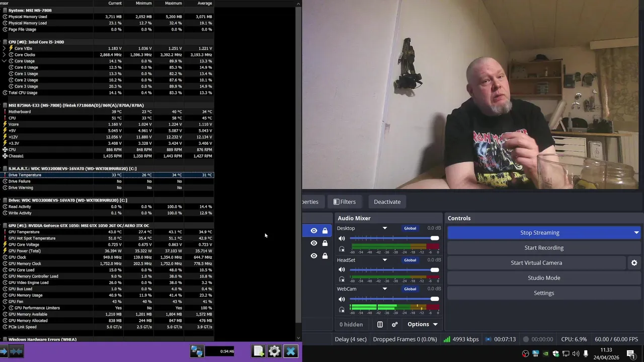The width and height of the screenshot is (644, 362).
Task: Click the NVIDIA tray icon
Action: [546, 353]
